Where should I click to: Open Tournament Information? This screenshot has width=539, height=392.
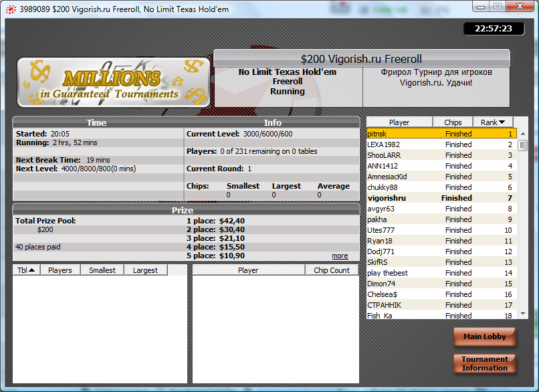click(485, 363)
